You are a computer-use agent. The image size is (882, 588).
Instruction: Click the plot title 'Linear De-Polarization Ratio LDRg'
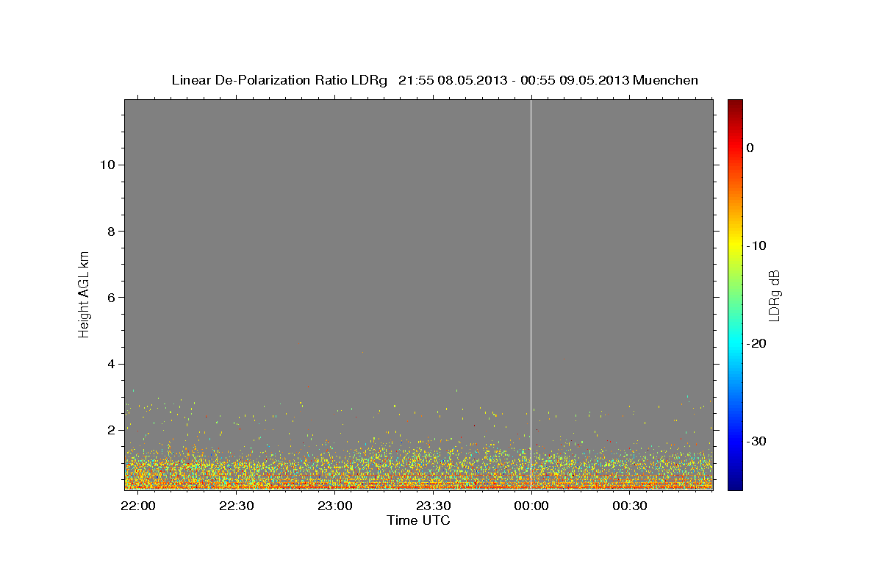click(x=279, y=80)
